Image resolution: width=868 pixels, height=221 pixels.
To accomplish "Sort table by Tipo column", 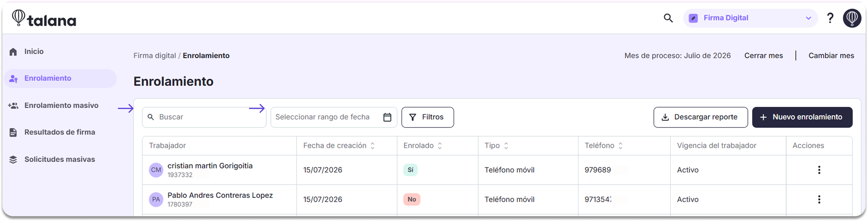I will coord(506,146).
